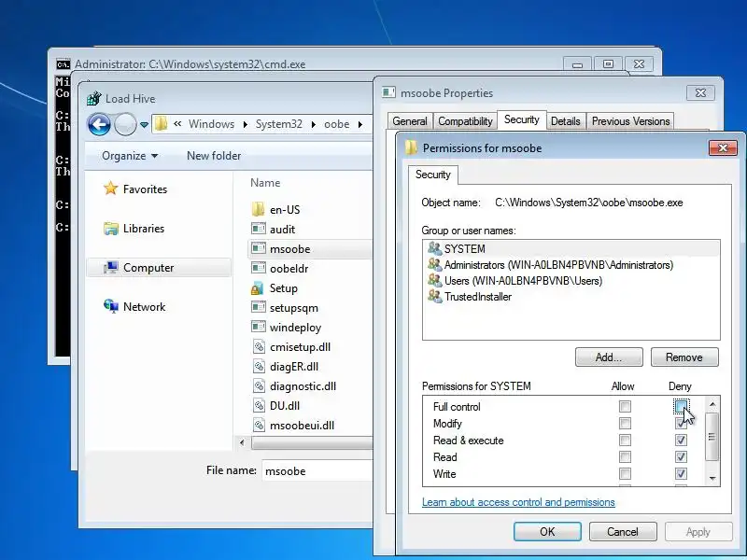Image resolution: width=747 pixels, height=560 pixels.
Task: Check Allow for Full control
Action: coord(625,406)
